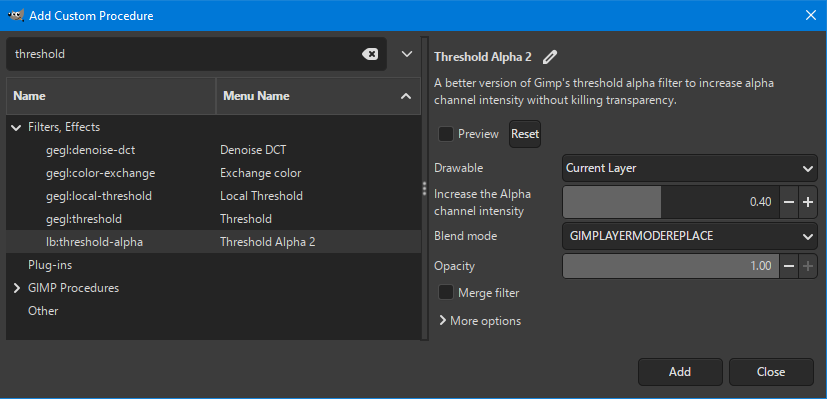Select gegl:threshold row
This screenshot has width=827, height=399.
click(213, 219)
